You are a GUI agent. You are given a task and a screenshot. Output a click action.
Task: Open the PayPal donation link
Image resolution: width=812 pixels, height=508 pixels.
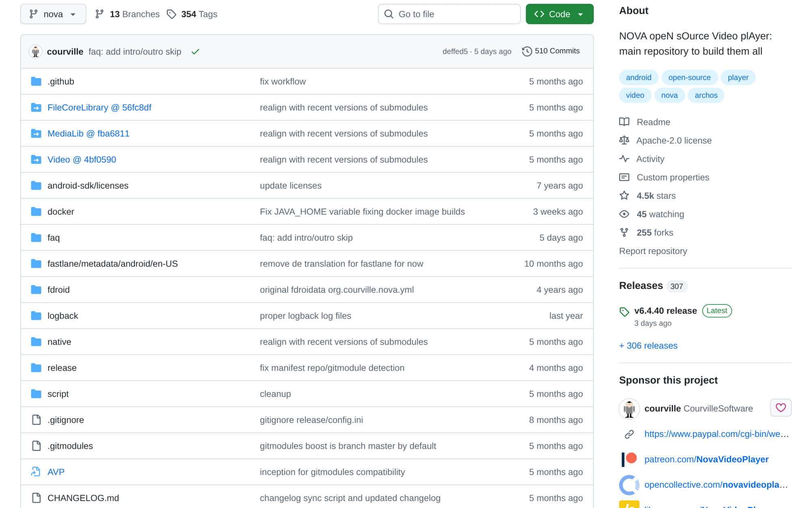tap(716, 434)
